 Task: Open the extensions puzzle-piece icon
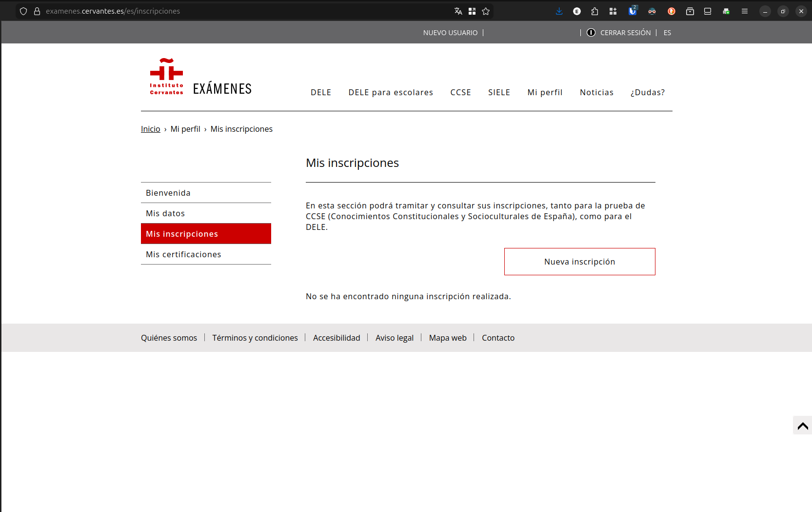click(594, 11)
